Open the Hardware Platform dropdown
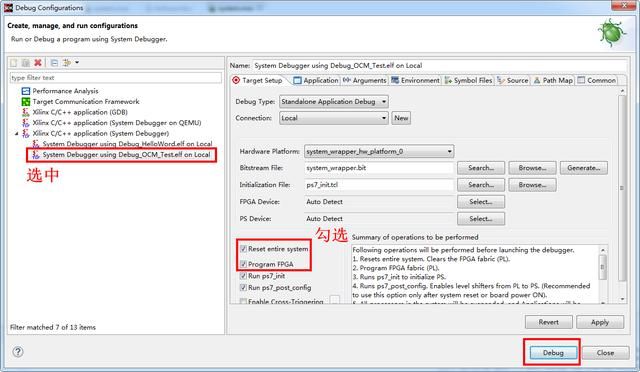 click(x=379, y=151)
